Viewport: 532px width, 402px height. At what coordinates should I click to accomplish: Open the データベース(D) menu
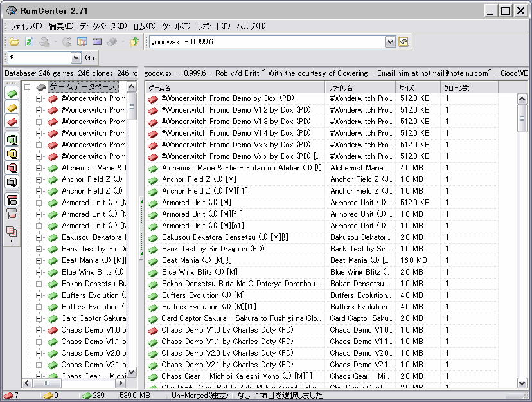pyautogui.click(x=103, y=26)
